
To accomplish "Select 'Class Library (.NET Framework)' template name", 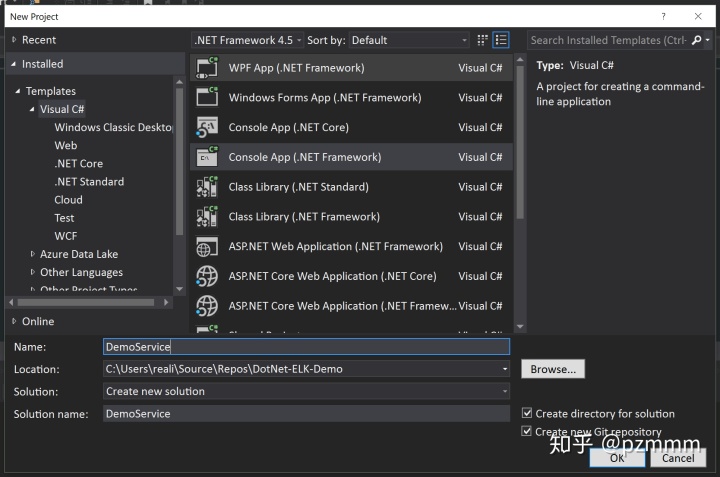I will 304,217.
